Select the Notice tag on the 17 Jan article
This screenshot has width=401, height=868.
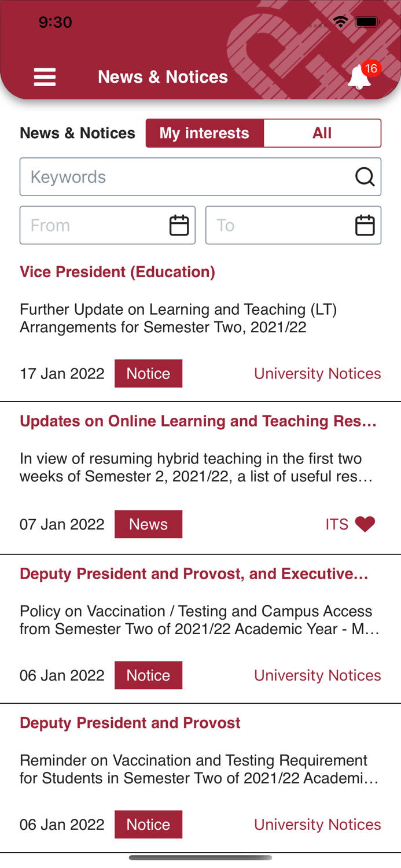point(149,373)
